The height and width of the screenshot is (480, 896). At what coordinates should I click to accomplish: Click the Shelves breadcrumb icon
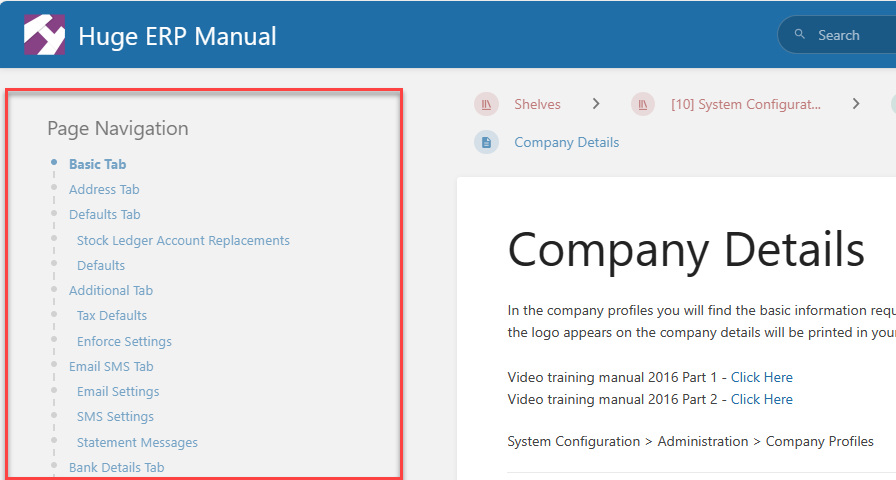[x=487, y=104]
